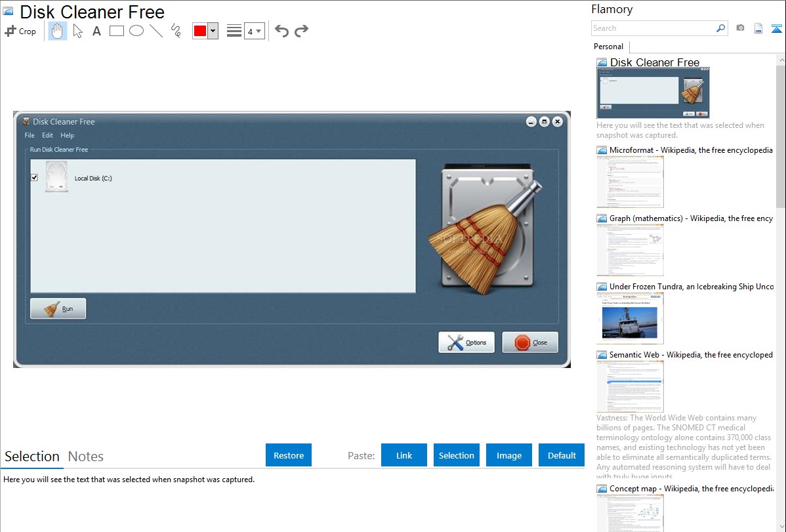Open the color picker dropdown arrow
This screenshot has height=532, width=786.
coord(213,31)
